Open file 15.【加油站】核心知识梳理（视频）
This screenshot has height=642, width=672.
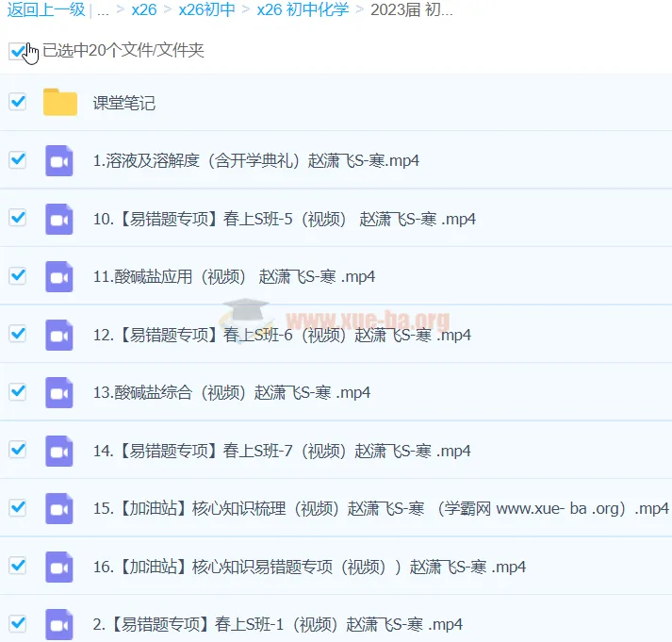pyautogui.click(x=381, y=509)
